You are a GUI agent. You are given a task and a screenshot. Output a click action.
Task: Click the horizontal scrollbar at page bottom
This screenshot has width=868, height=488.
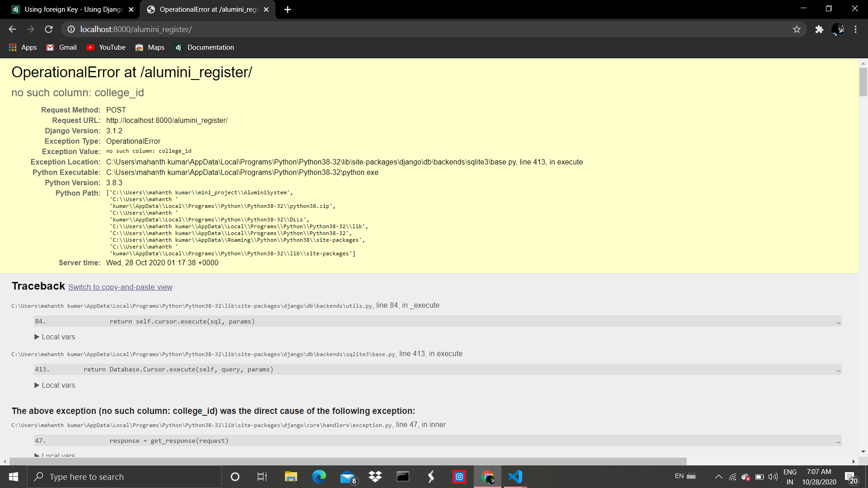pyautogui.click(x=348, y=461)
